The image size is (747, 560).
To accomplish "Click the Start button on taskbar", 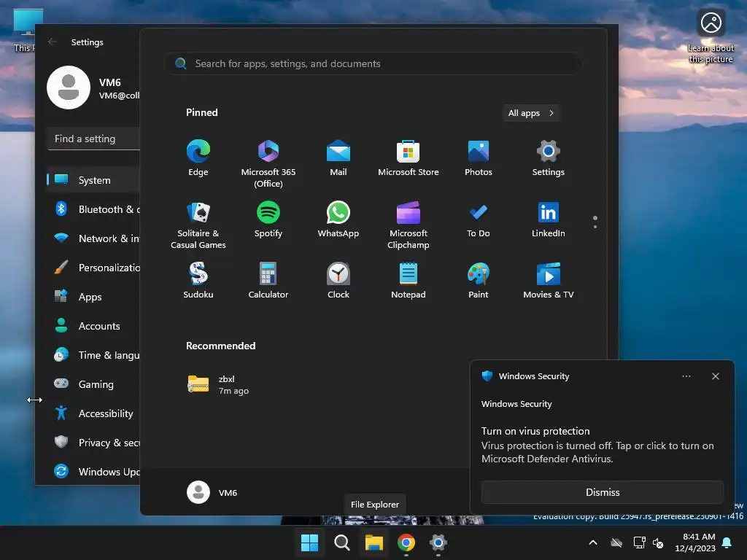I will point(309,542).
